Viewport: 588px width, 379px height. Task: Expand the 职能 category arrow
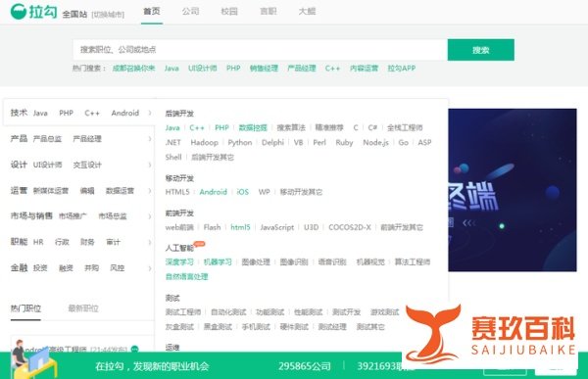(x=150, y=242)
